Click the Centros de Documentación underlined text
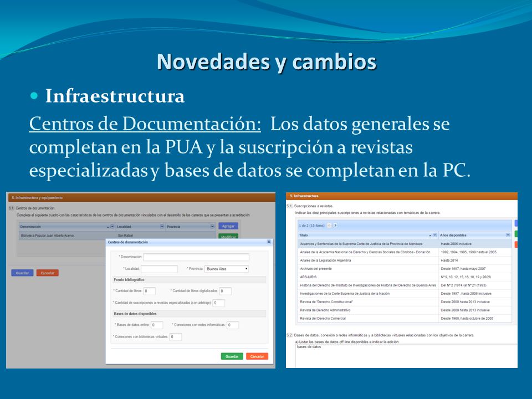This screenshot has height=399, width=532. coord(145,124)
